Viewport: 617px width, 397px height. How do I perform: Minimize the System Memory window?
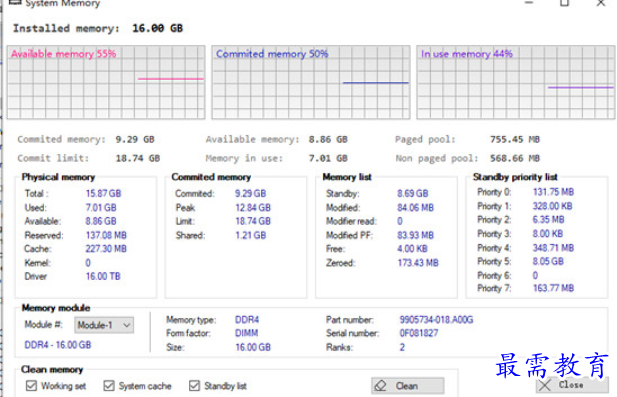pyautogui.click(x=529, y=3)
